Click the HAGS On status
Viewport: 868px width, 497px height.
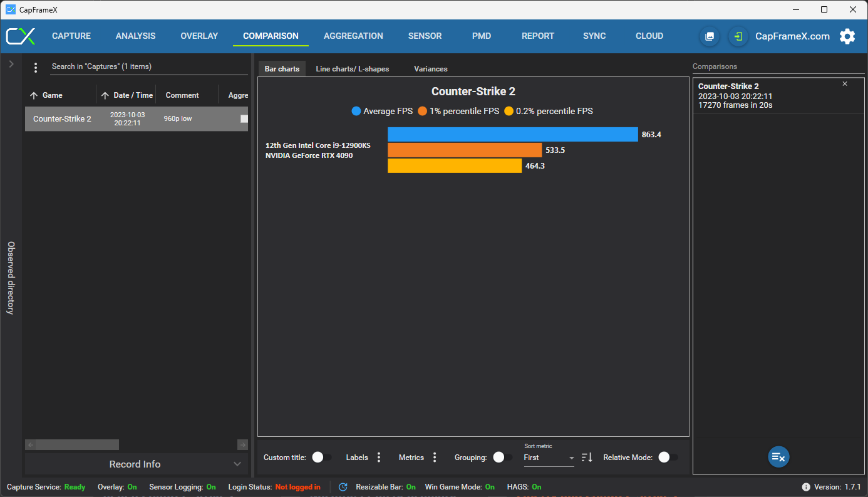537,487
